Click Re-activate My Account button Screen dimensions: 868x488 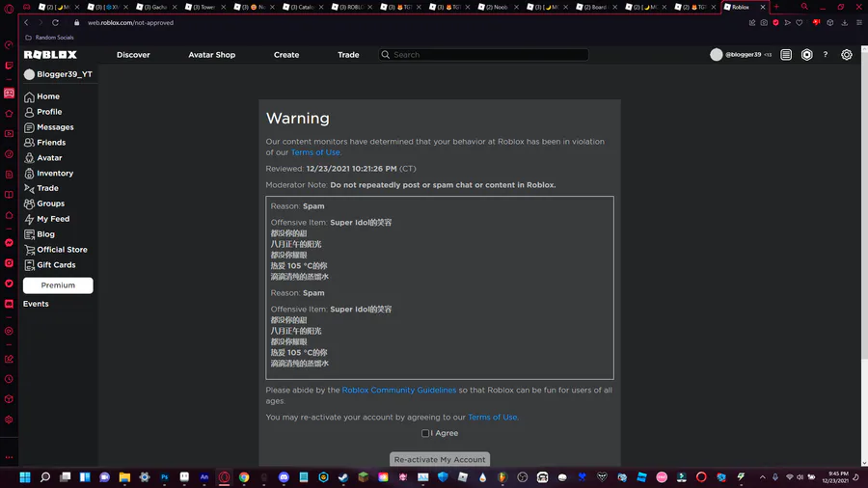tap(440, 459)
